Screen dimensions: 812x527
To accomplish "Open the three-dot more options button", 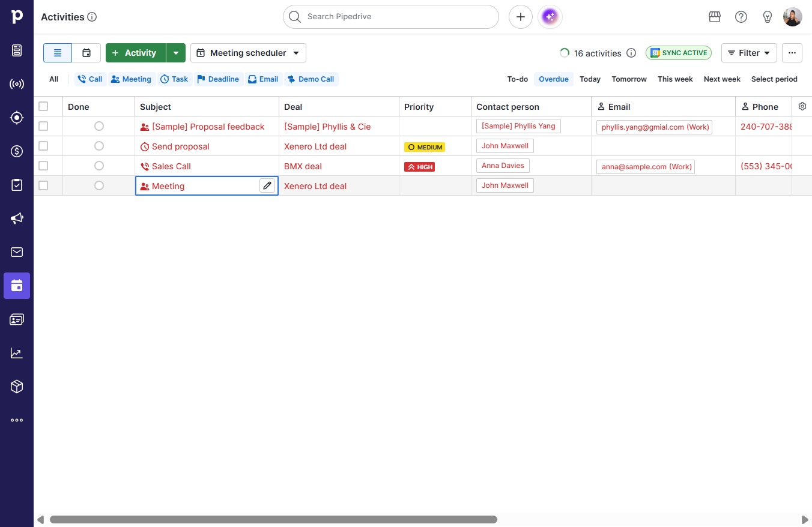I will (x=792, y=53).
